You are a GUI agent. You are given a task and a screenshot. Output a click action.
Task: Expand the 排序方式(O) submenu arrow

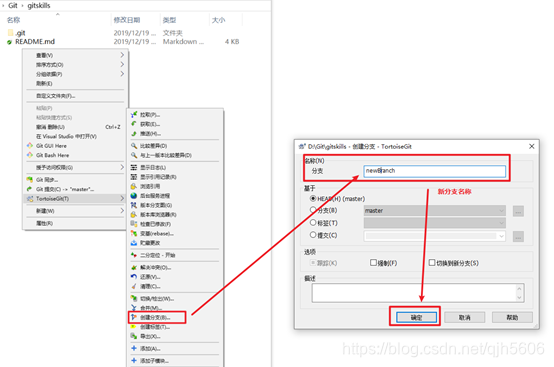pyautogui.click(x=122, y=65)
